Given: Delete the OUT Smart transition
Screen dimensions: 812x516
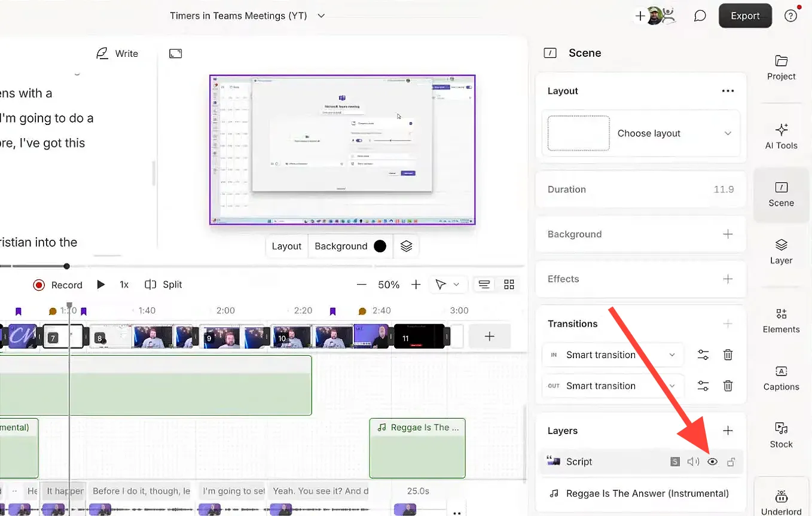Looking at the screenshot, I should 728,386.
